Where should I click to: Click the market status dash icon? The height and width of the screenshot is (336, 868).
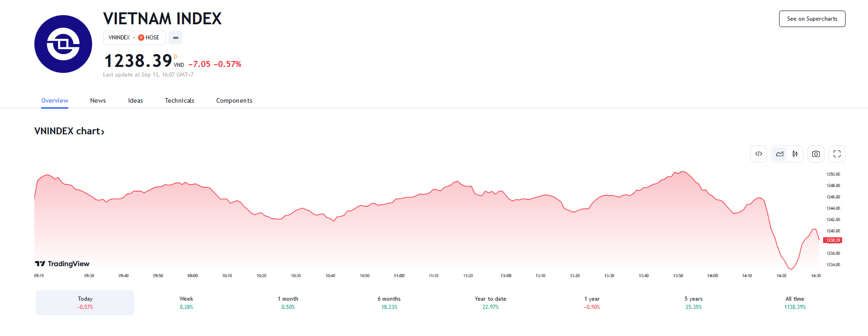point(176,38)
